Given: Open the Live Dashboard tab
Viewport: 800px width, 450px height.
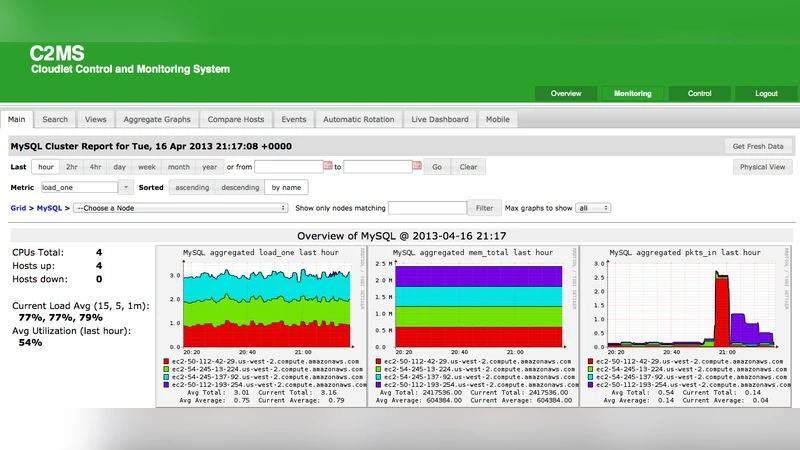Looking at the screenshot, I should pos(439,119).
